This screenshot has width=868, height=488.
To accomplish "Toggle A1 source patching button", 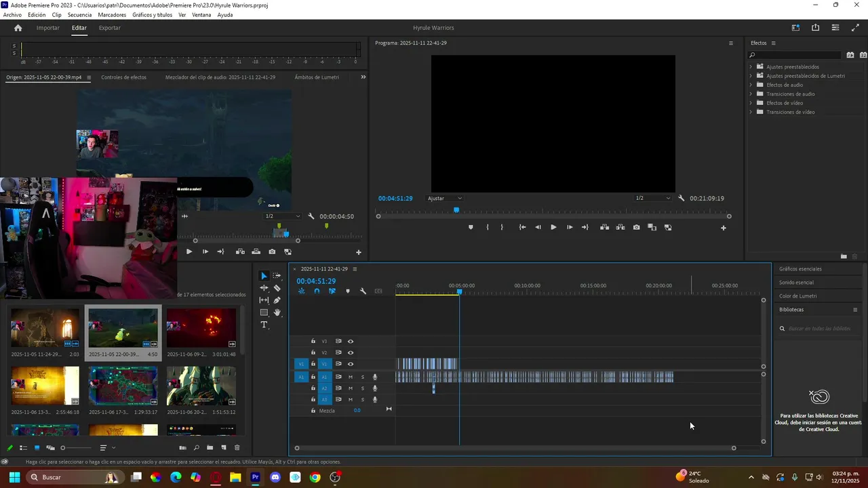I will (301, 377).
